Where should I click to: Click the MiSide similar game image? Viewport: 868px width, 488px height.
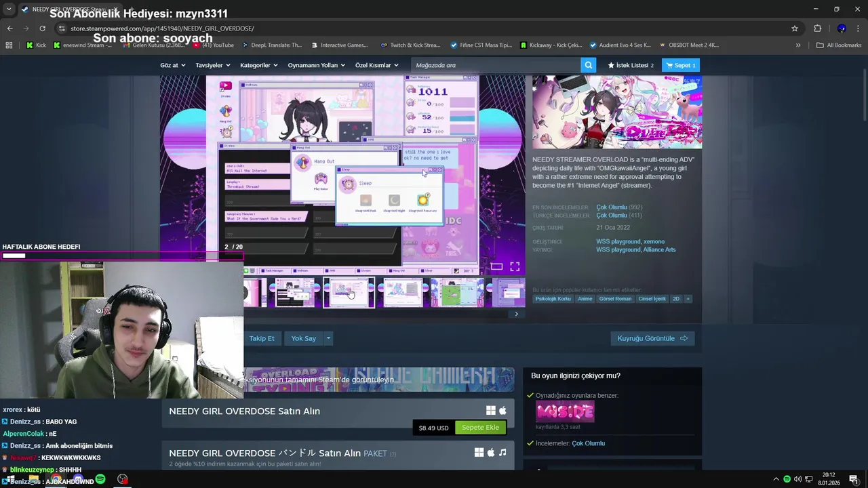tap(565, 411)
